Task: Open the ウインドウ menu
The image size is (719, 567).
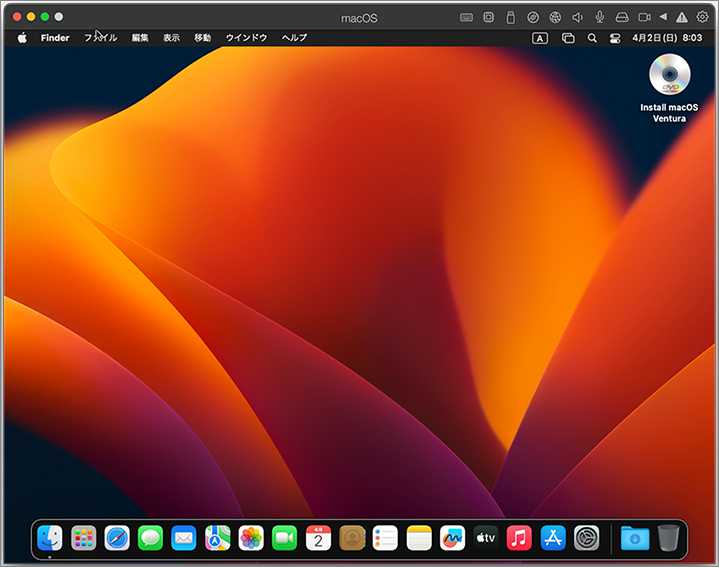Action: point(246,38)
